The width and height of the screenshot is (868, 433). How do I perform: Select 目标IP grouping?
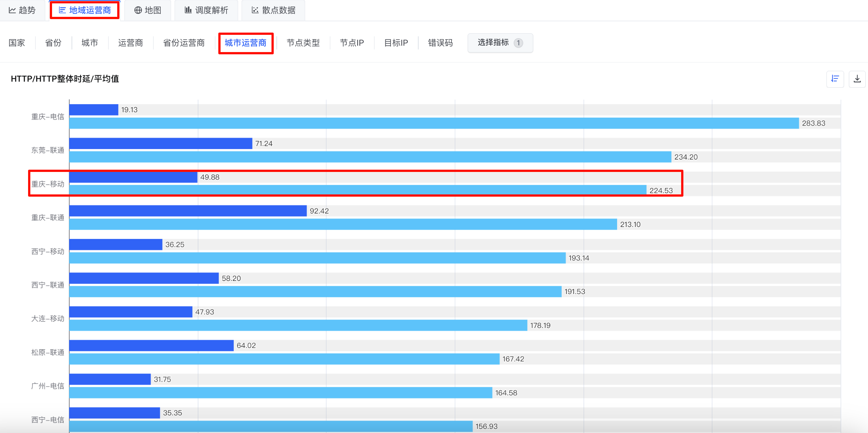click(396, 43)
